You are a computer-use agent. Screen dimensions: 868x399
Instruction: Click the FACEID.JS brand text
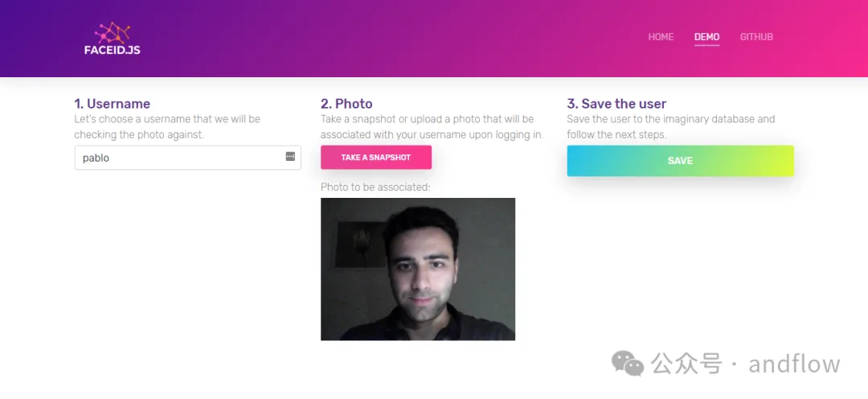112,50
